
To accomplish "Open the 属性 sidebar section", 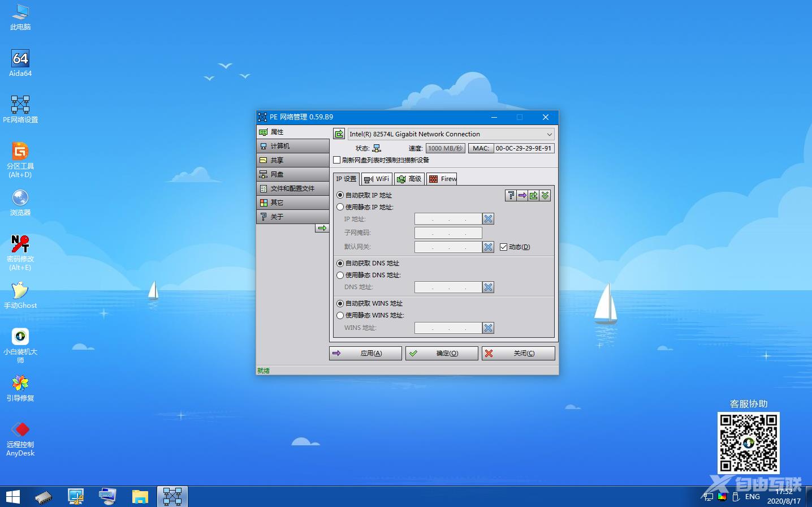I will coord(293,132).
